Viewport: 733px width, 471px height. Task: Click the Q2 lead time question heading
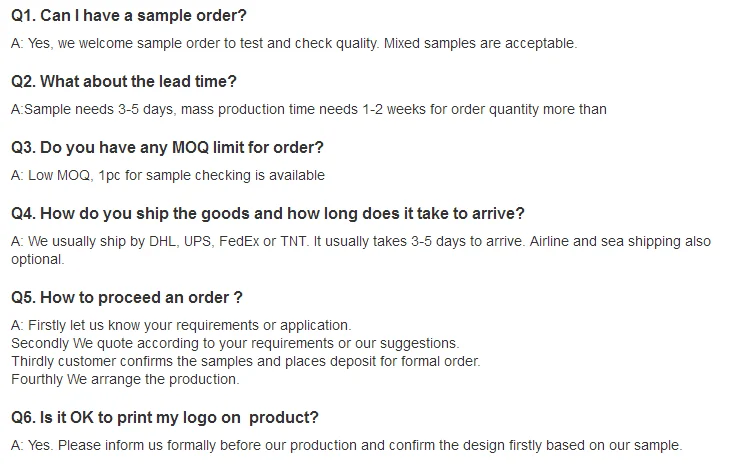123,82
